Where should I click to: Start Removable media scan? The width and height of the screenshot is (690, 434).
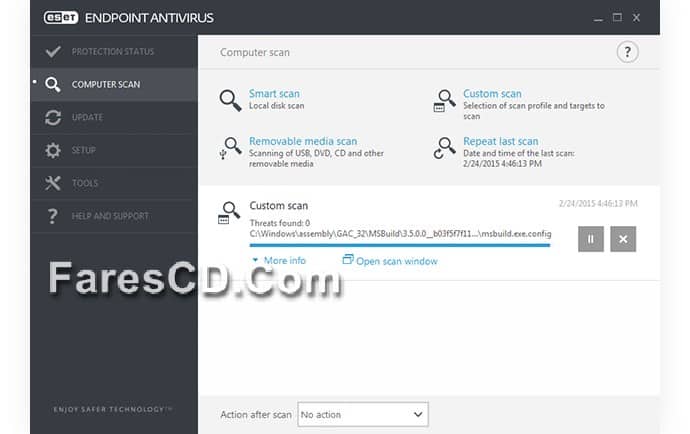click(x=303, y=141)
